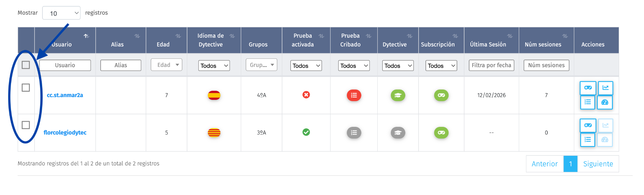644x195 pixels.
Task: Expand the Edad filter dropdown
Action: 166,65
